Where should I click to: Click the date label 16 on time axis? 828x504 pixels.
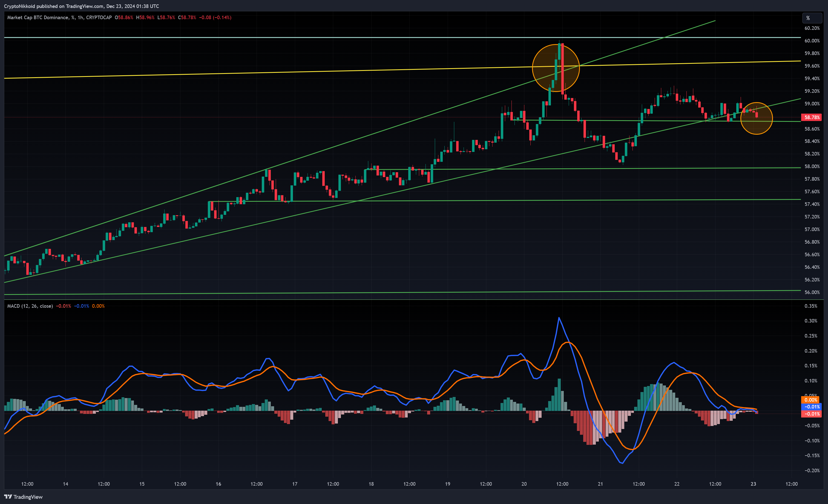tap(219, 484)
